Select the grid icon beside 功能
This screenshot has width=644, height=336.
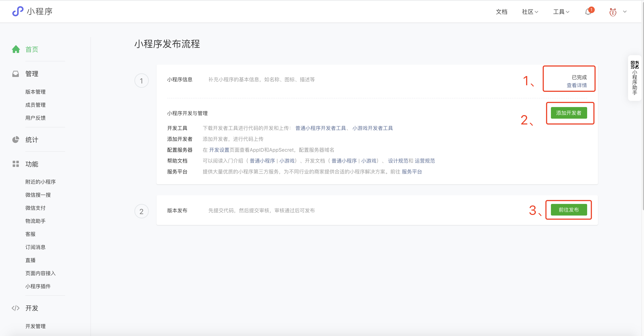(16, 164)
